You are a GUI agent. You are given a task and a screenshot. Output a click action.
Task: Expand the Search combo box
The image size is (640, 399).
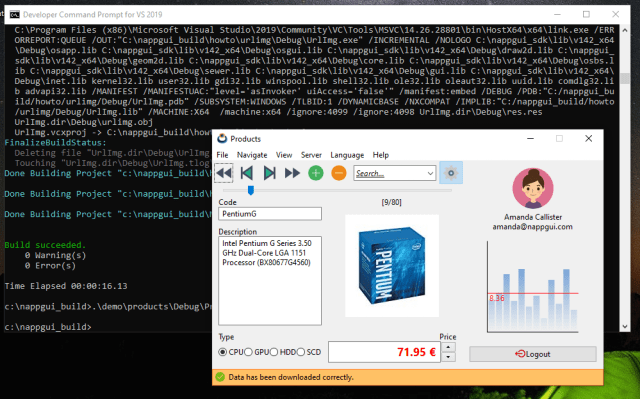pos(430,173)
